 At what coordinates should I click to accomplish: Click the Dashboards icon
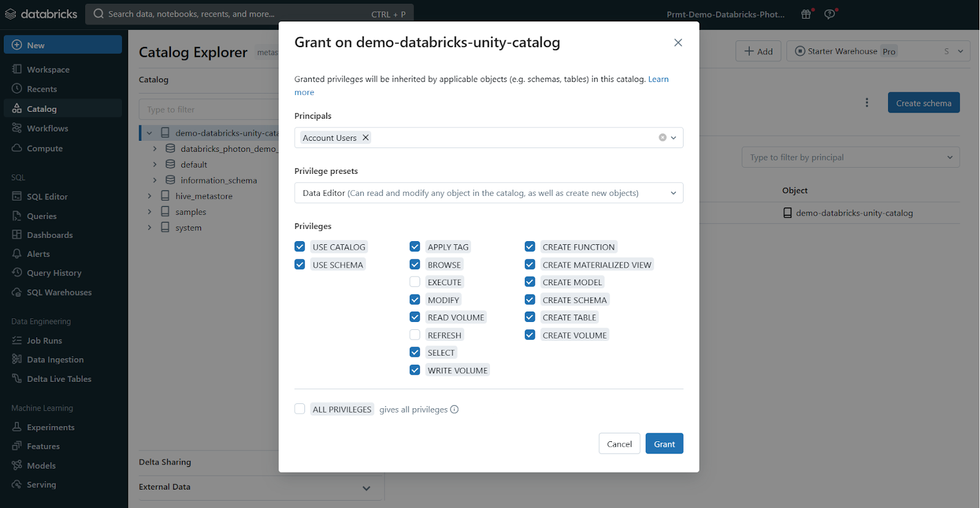click(x=17, y=234)
